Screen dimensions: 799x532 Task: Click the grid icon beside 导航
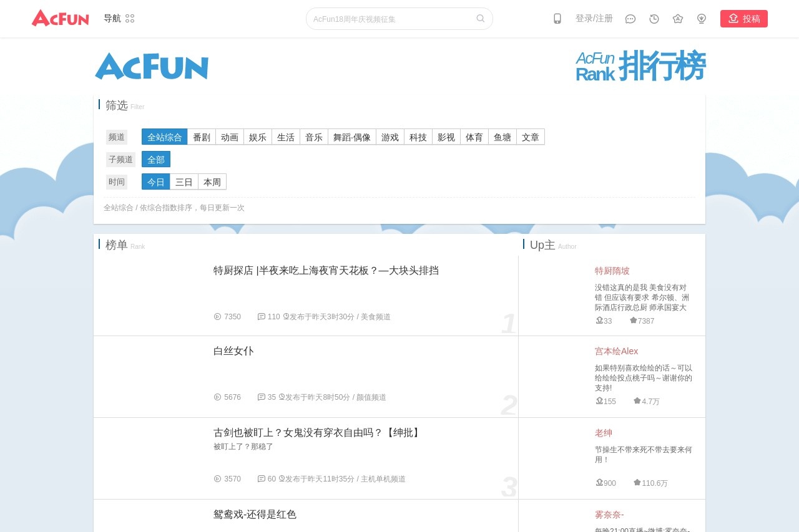tap(129, 18)
